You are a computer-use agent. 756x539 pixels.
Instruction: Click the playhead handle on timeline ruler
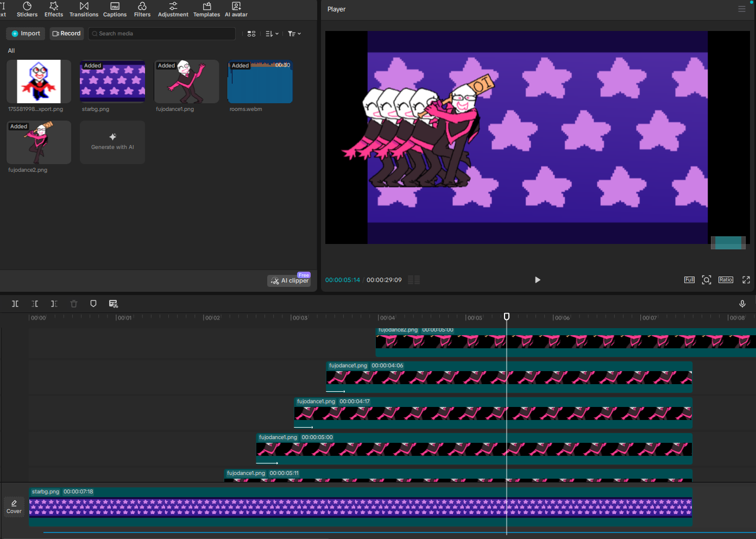click(x=507, y=316)
